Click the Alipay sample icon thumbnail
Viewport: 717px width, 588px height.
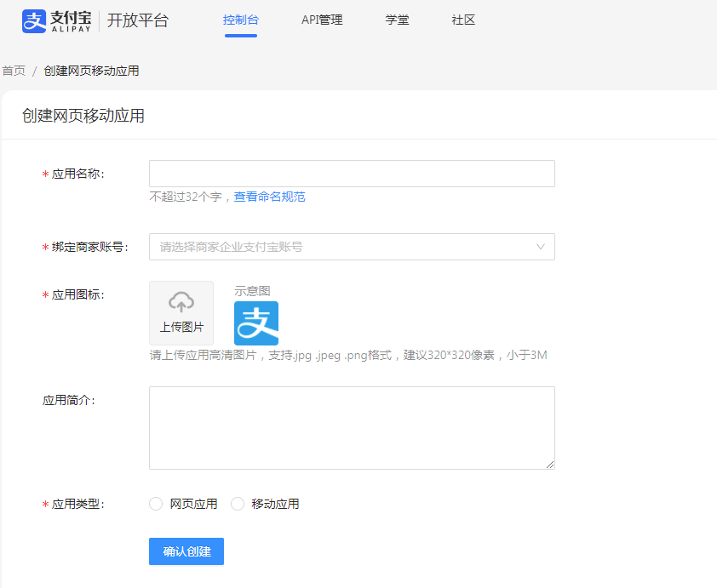pyautogui.click(x=256, y=323)
